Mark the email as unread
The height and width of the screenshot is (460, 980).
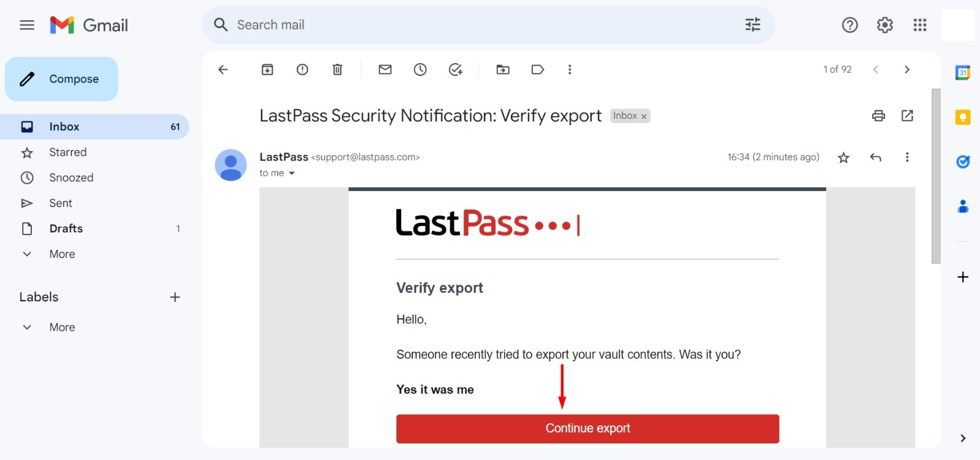[385, 69]
